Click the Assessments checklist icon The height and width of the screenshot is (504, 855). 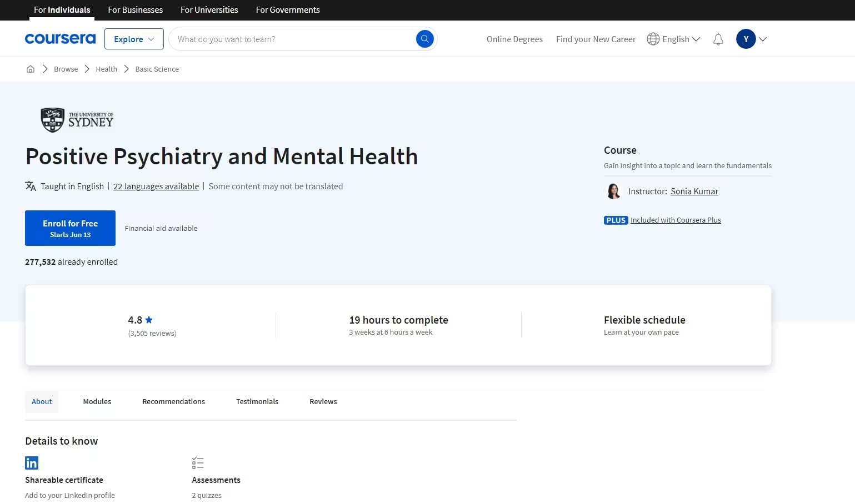click(198, 463)
